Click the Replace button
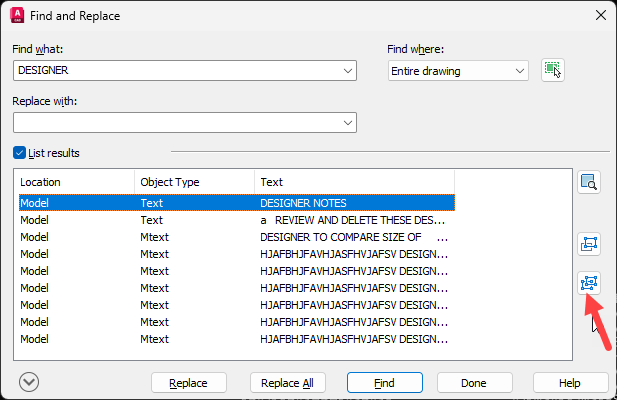617x400 pixels. [x=188, y=383]
